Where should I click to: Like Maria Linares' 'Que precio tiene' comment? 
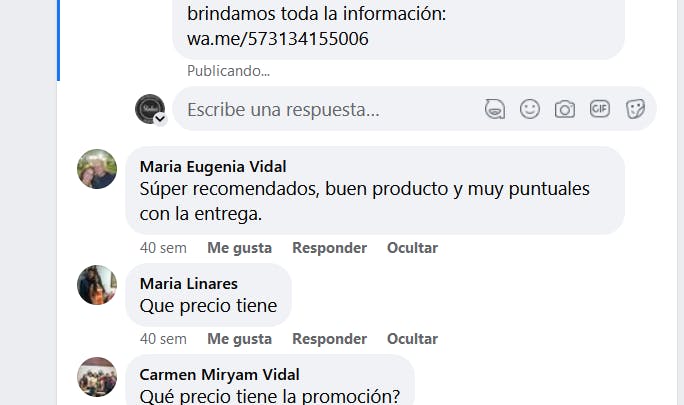(239, 339)
